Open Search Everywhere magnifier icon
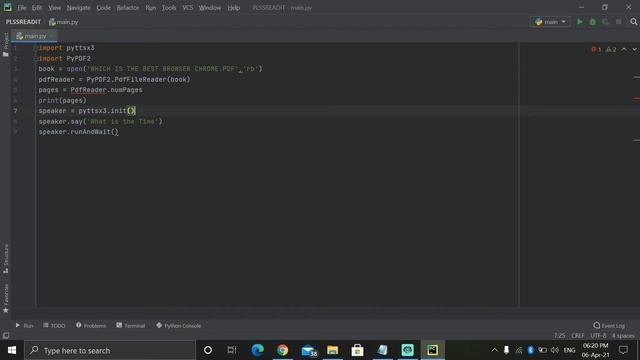 (633, 22)
